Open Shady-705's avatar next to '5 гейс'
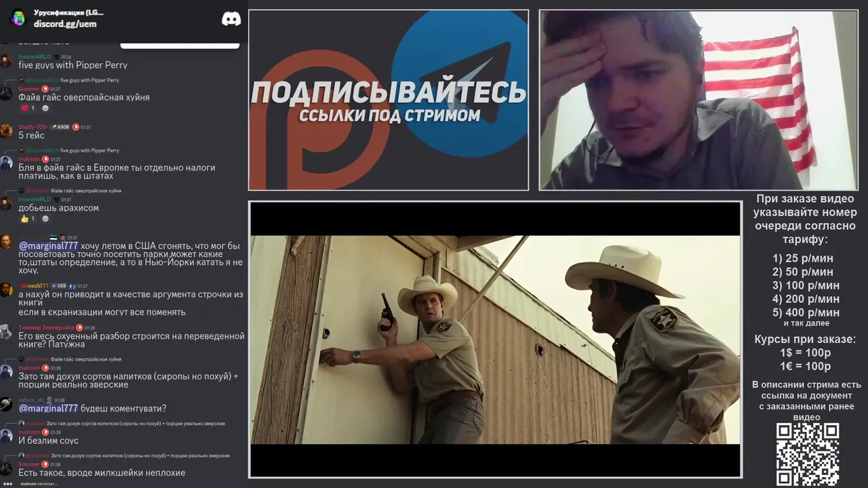Screen dimensions: 868x488 pyautogui.click(x=5, y=131)
